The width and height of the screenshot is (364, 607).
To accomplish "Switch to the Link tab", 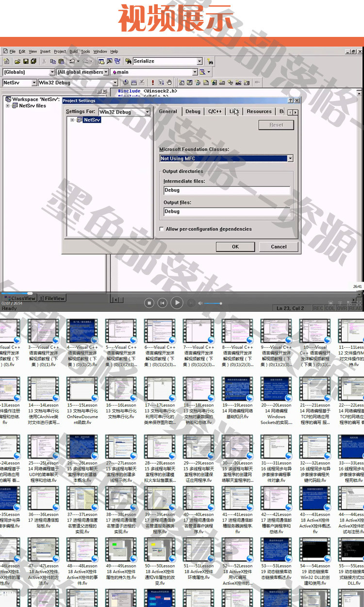I will (234, 111).
